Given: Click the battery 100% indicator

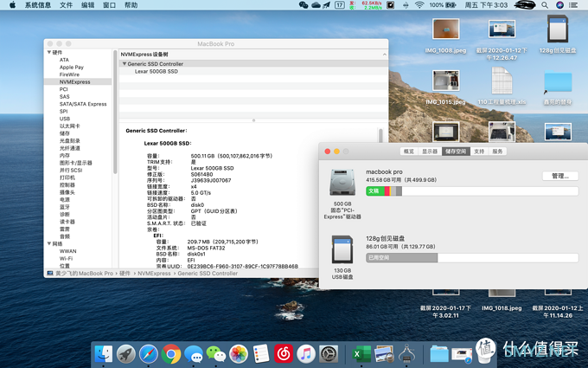Looking at the screenshot, I should click(x=443, y=5).
